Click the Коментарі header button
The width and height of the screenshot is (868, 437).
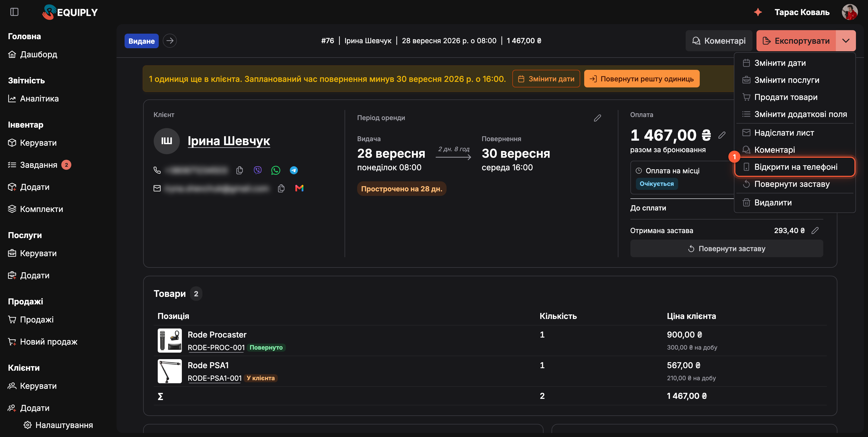pos(719,41)
